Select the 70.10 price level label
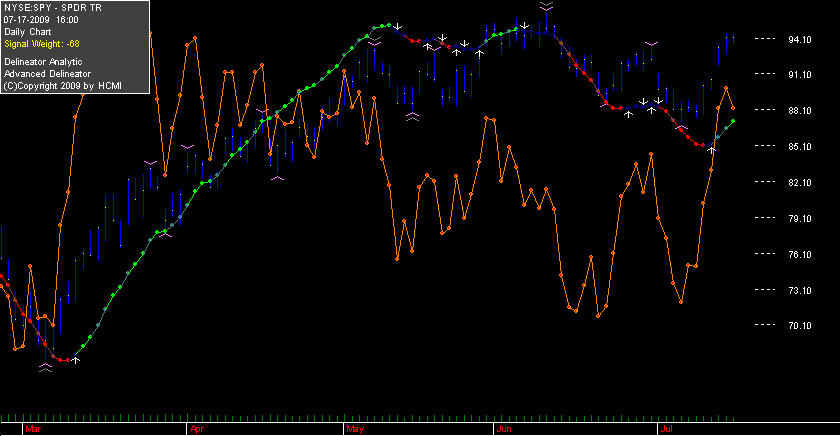This screenshot has height=436, width=840. 799,325
